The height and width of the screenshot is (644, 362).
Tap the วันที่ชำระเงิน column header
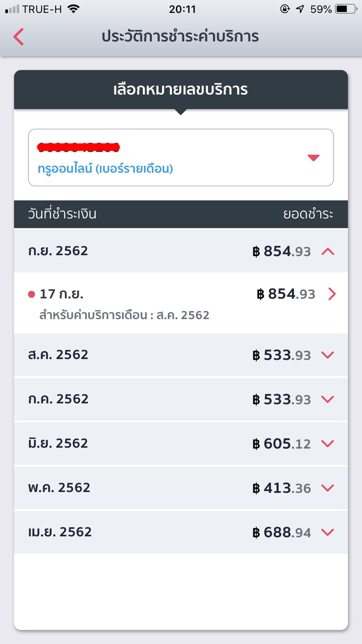pos(62,214)
